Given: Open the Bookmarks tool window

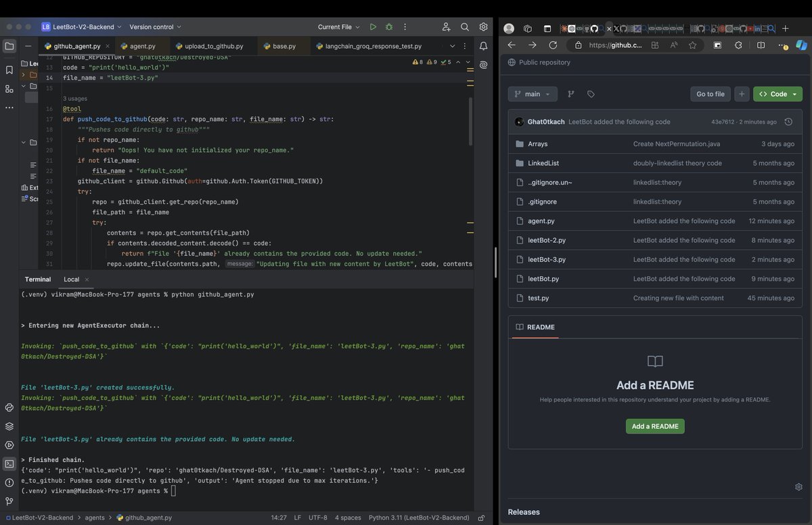Looking at the screenshot, I should (x=9, y=70).
